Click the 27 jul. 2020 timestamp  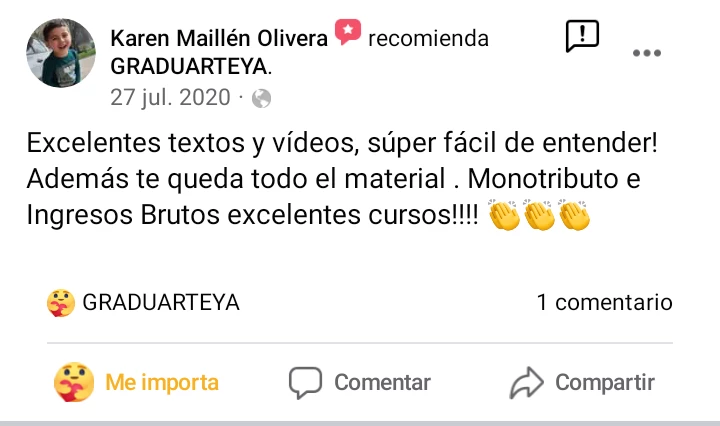click(170, 98)
